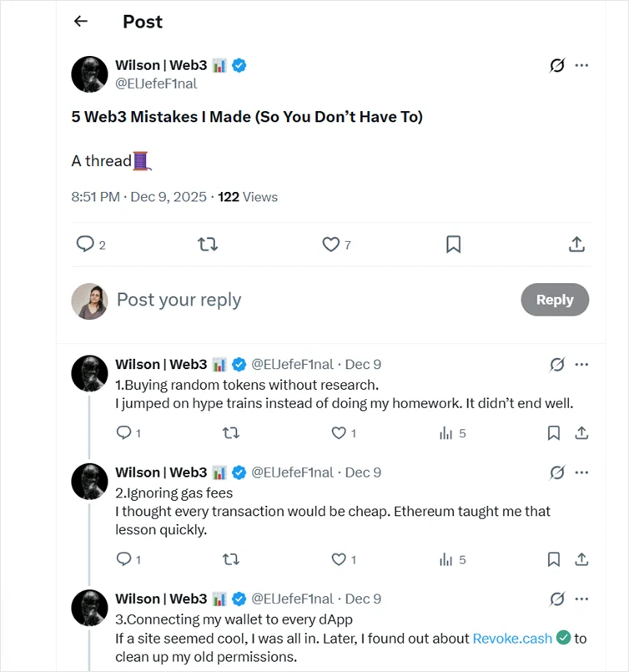Viewport: 629px width, 672px height.
Task: Open more options on the dApp wallet reply
Action: coord(581,599)
